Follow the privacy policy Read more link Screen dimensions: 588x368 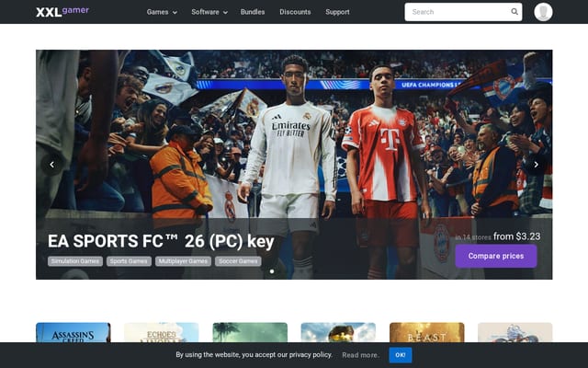click(361, 355)
